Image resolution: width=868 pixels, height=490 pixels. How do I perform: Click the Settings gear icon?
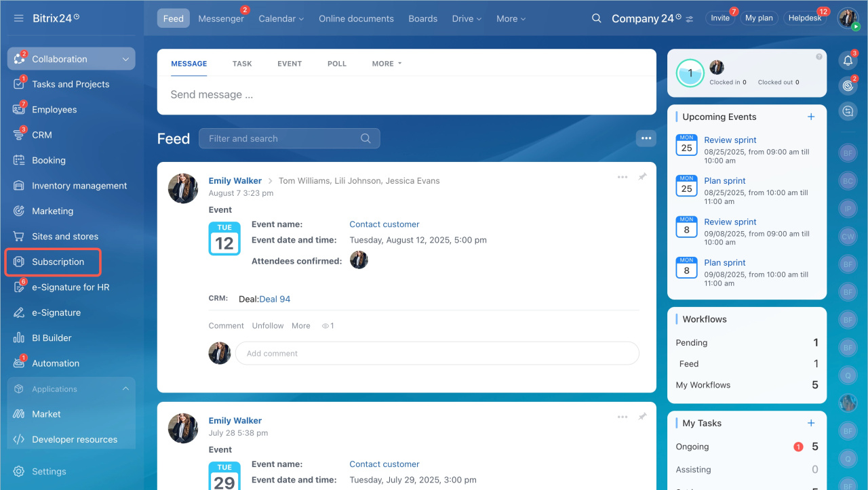(x=19, y=472)
